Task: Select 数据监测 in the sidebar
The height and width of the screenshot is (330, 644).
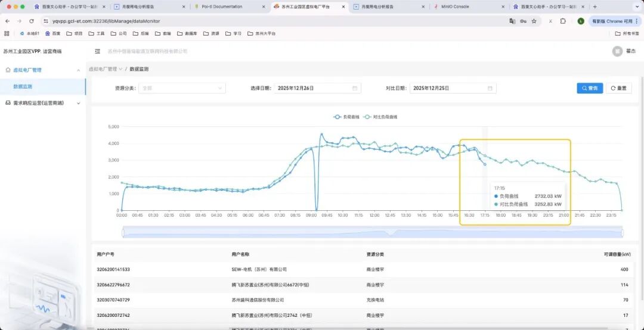Action: point(23,86)
